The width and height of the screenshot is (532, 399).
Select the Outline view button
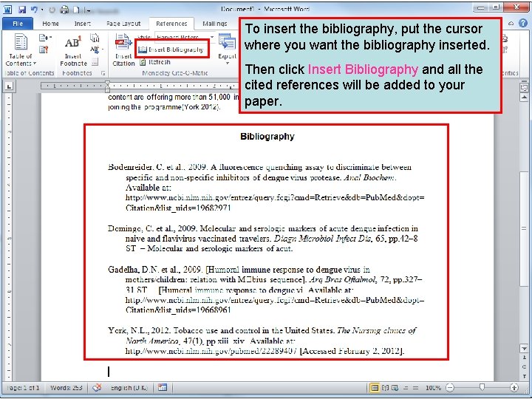point(406,387)
